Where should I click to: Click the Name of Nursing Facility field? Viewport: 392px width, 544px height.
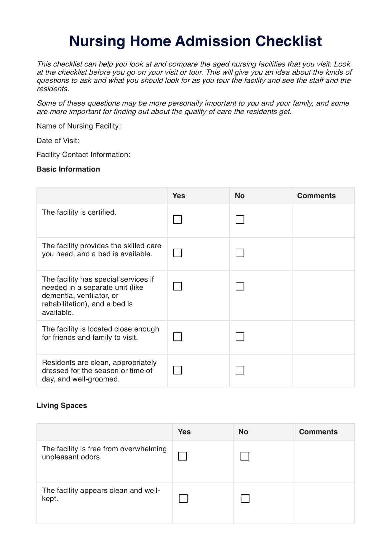tap(200, 126)
